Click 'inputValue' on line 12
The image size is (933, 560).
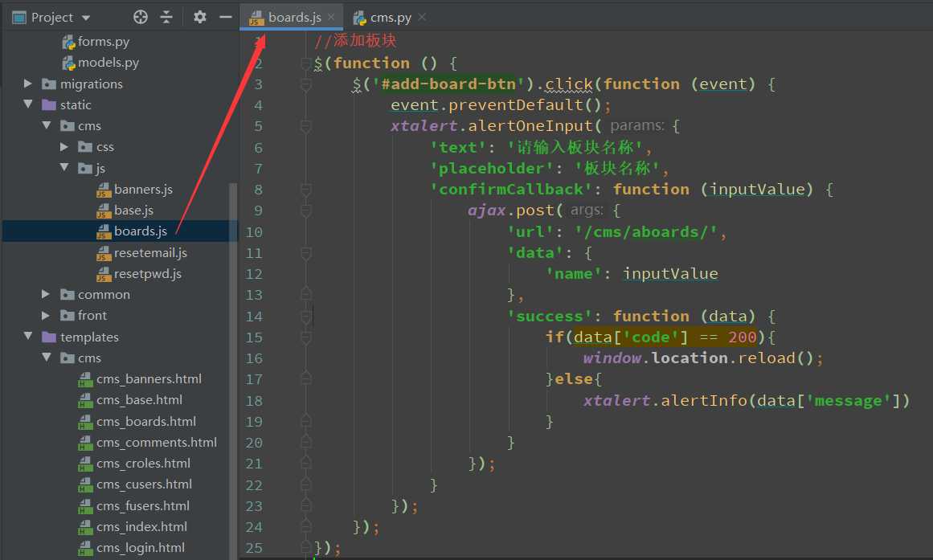670,274
